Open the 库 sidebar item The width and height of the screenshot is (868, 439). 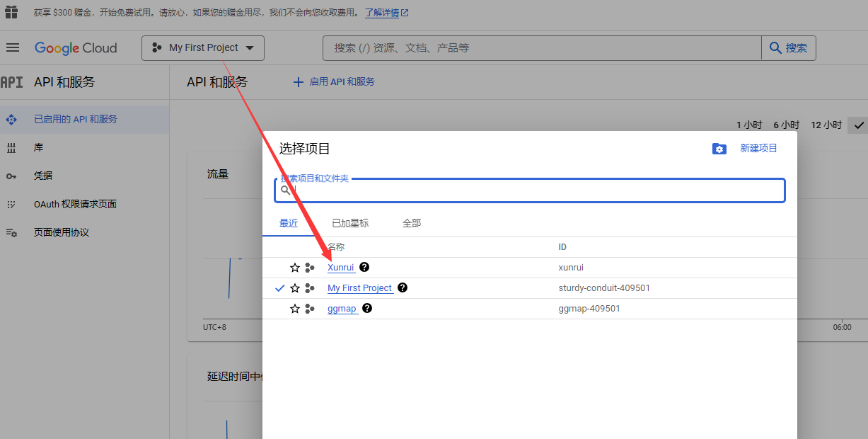(x=84, y=147)
